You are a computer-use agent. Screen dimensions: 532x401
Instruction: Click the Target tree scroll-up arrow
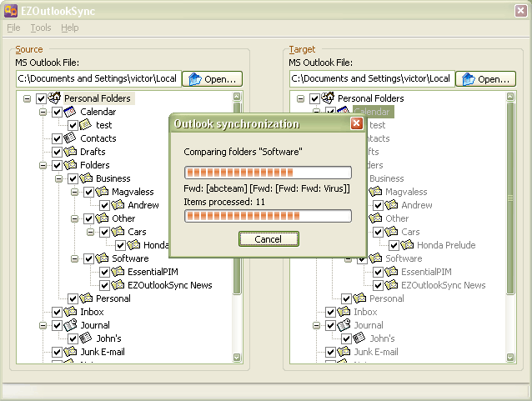pyautogui.click(x=510, y=97)
